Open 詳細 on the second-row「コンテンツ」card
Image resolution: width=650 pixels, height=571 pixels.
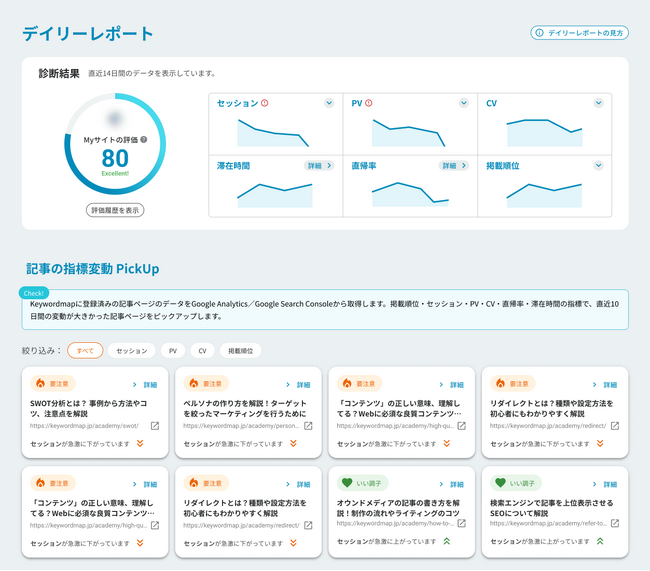[145, 484]
